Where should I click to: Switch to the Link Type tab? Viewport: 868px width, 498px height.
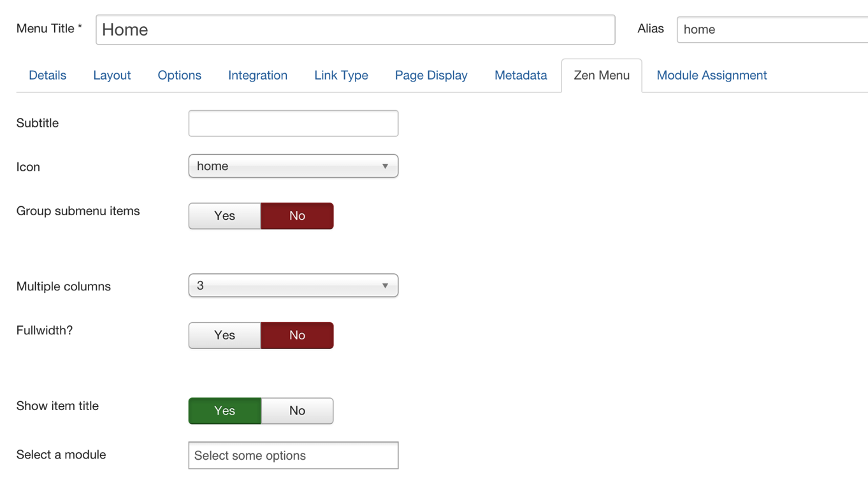(342, 75)
